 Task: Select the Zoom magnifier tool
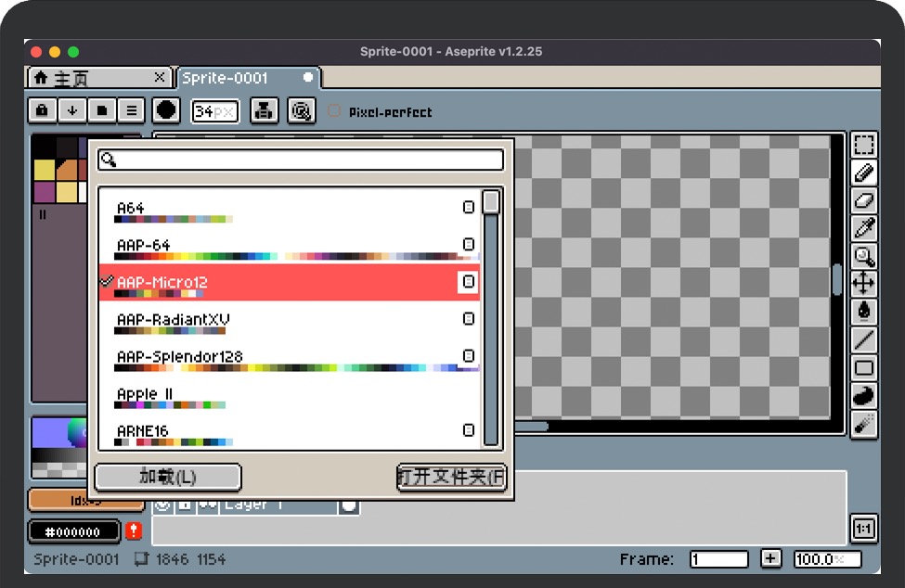tap(864, 256)
